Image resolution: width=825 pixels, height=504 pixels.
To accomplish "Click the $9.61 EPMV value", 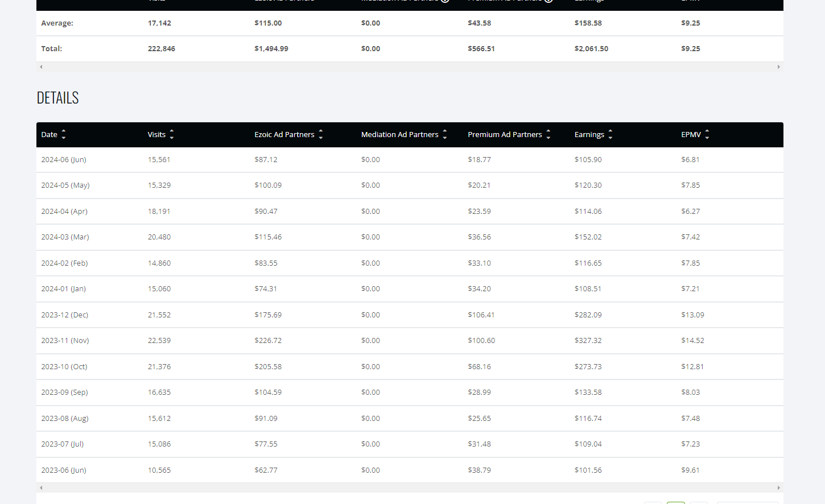I will (691, 470).
